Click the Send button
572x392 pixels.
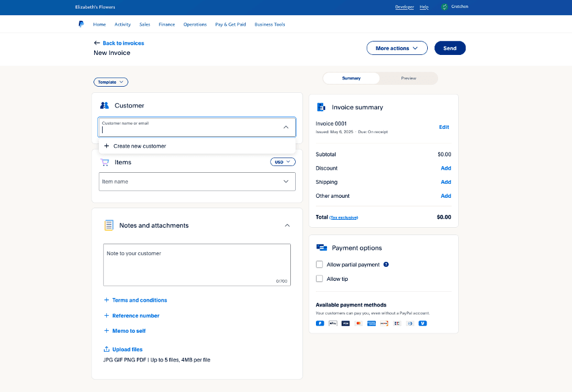tap(450, 48)
